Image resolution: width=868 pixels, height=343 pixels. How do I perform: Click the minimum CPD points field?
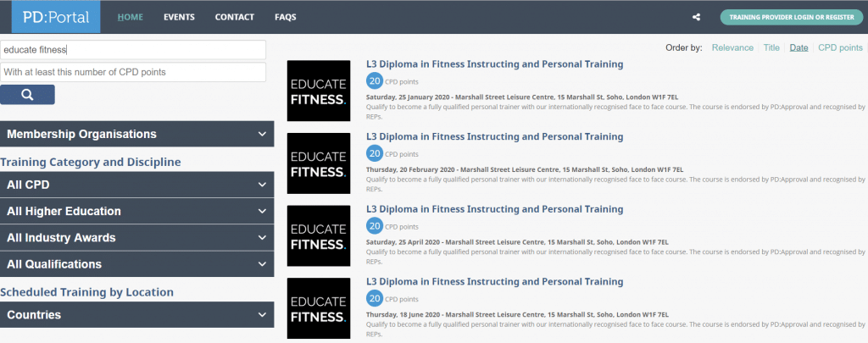point(133,72)
